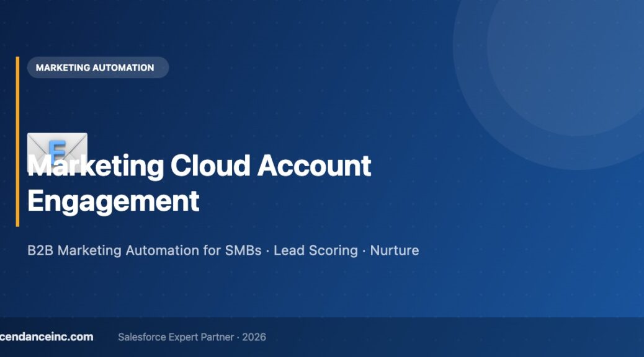
Task: Click the Nurture text in the subtitle
Action: (x=395, y=251)
